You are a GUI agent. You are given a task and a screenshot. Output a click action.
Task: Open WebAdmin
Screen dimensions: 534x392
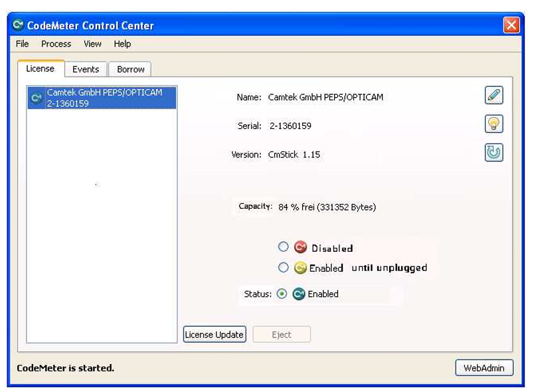coord(484,368)
